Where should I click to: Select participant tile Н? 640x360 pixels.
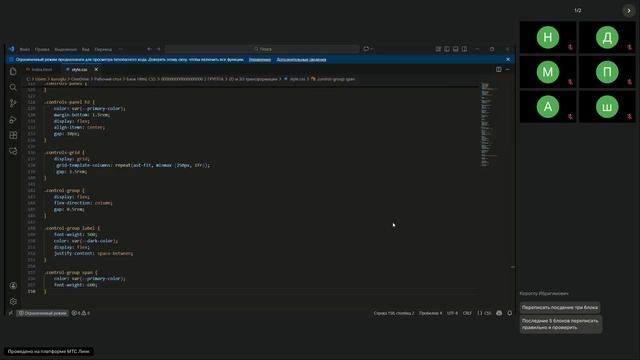(548, 37)
